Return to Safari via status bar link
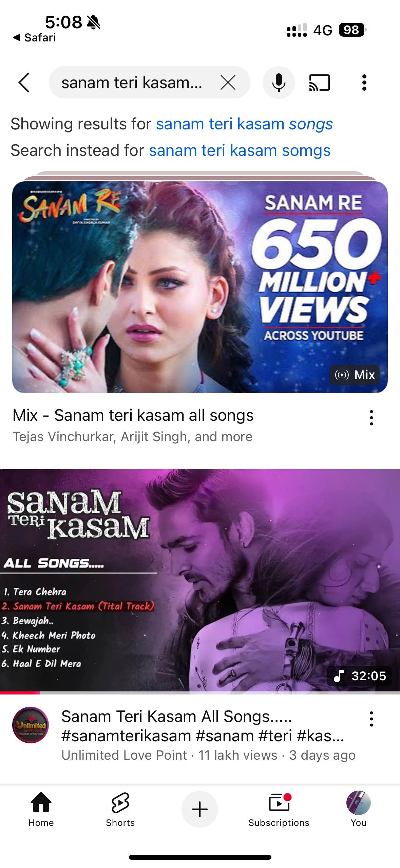 pyautogui.click(x=34, y=37)
